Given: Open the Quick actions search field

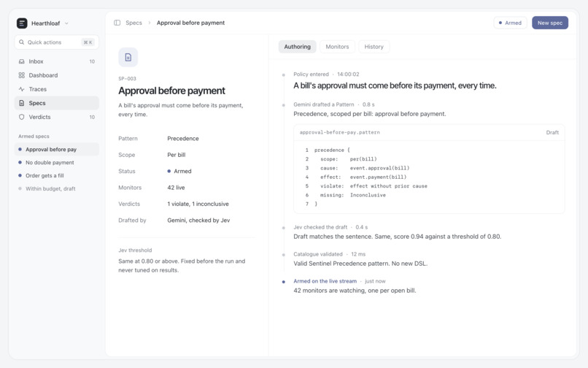Looking at the screenshot, I should 57,42.
